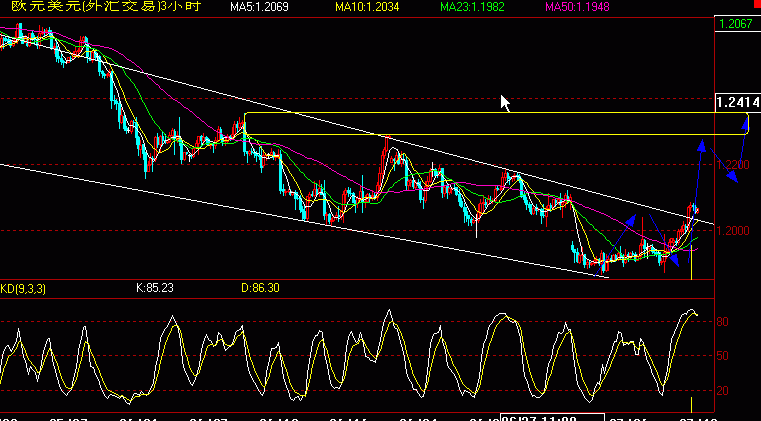Click the 1.2200 price axis label
Screen dimensions: 761x421
733,165
